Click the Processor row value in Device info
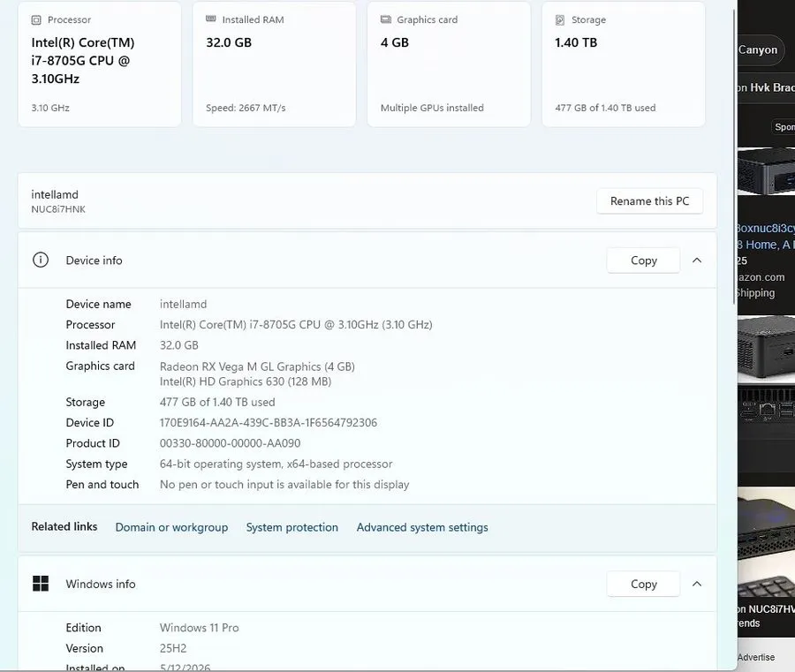Screen dimensions: 795x672 (x=296, y=325)
